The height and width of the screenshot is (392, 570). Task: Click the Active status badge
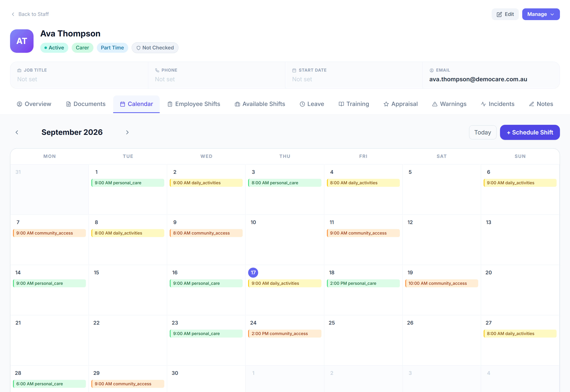(54, 48)
